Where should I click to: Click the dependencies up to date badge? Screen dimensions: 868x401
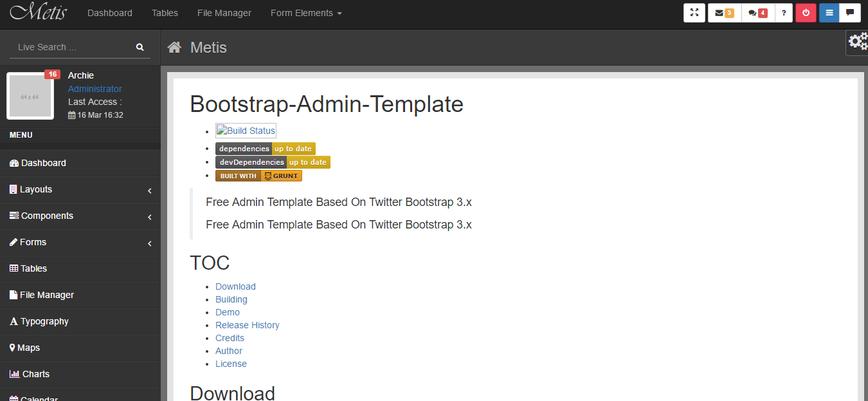266,149
